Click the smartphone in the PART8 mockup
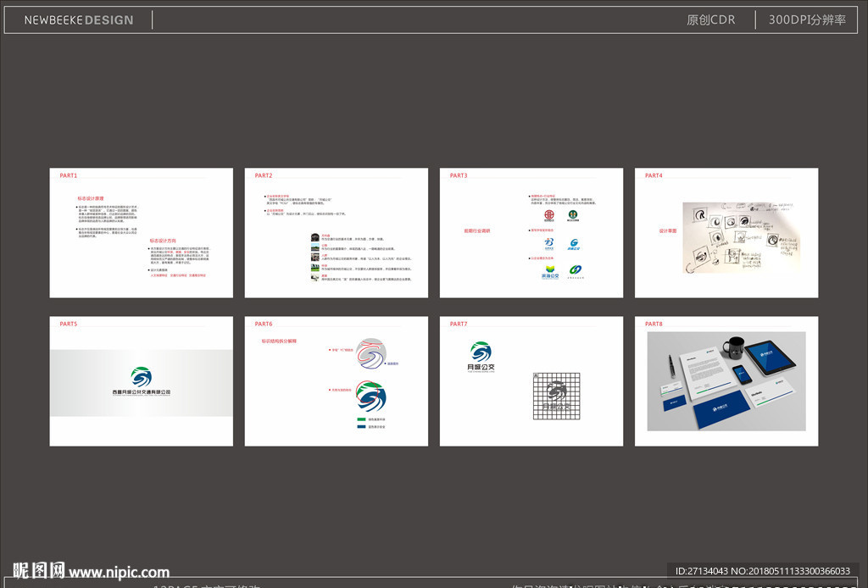 click(x=741, y=374)
